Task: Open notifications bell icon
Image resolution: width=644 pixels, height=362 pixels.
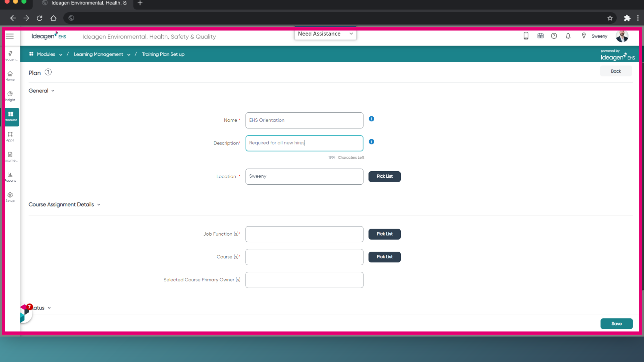Action: click(x=568, y=36)
